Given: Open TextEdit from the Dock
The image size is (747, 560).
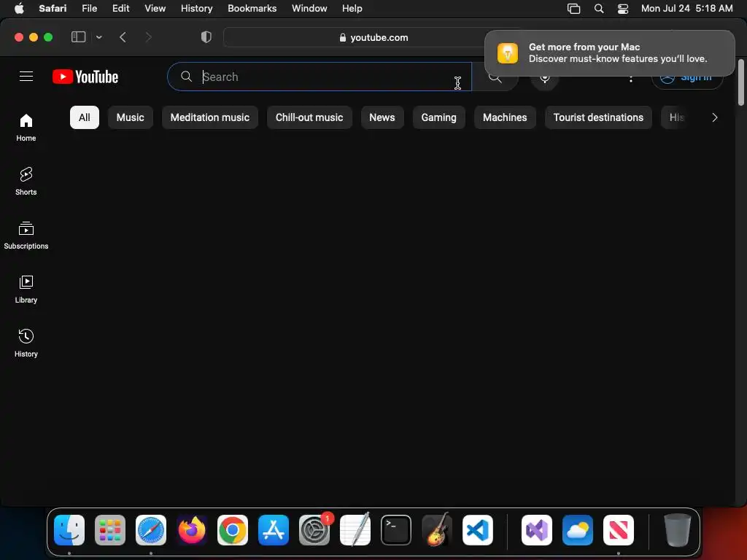Looking at the screenshot, I should pos(355,529).
